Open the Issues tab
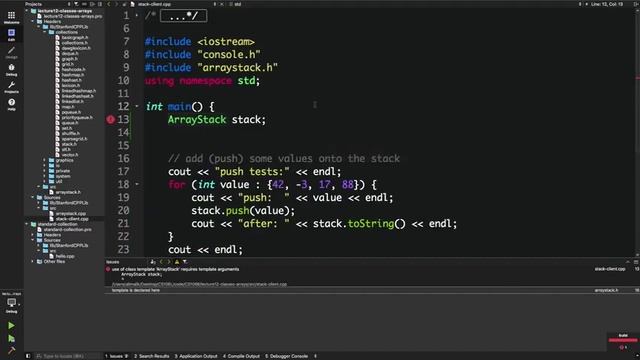The height and width of the screenshot is (360, 640). (x=116, y=356)
